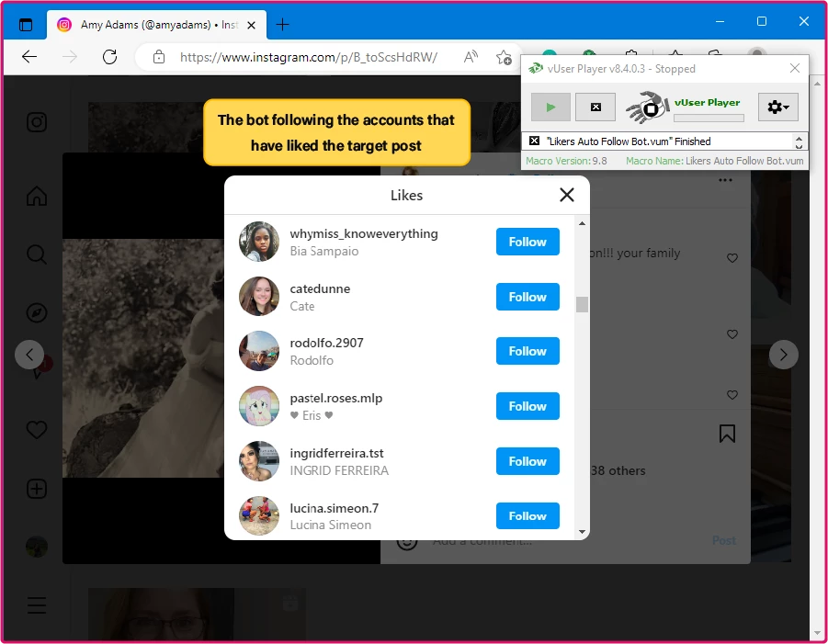Viewport: 828px width, 644px height.
Task: Follow whymiss_knoweverything
Action: point(527,242)
